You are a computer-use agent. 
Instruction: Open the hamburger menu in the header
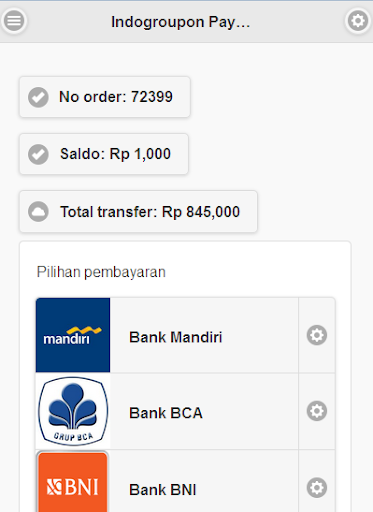point(14,21)
